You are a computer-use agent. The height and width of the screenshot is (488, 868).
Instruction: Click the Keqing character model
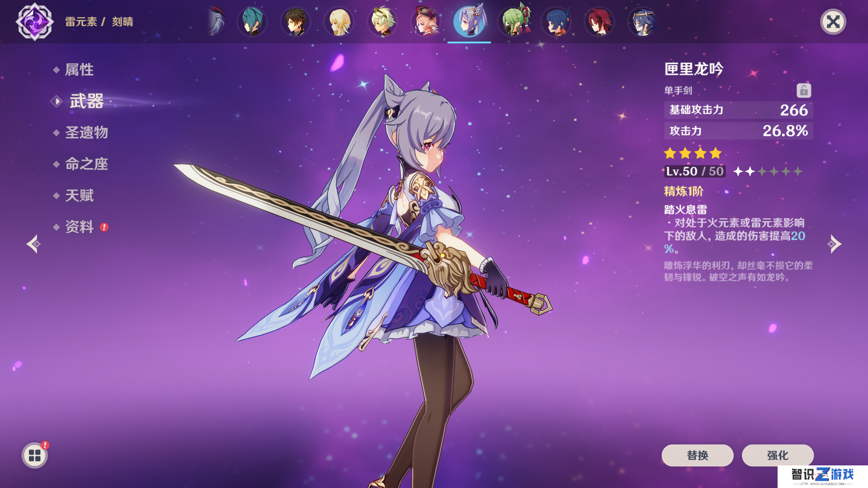tap(420, 271)
